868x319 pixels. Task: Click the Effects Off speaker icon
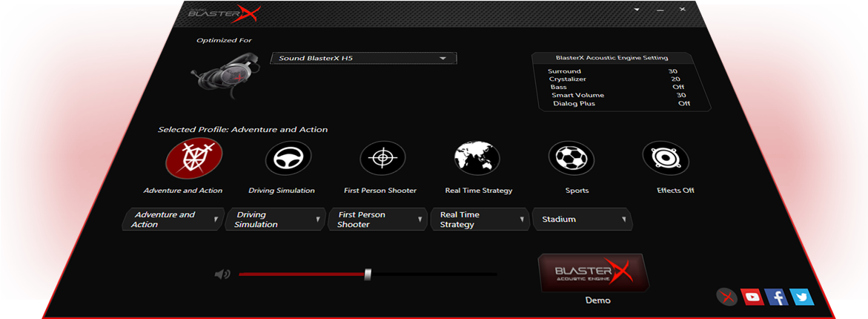(666, 159)
